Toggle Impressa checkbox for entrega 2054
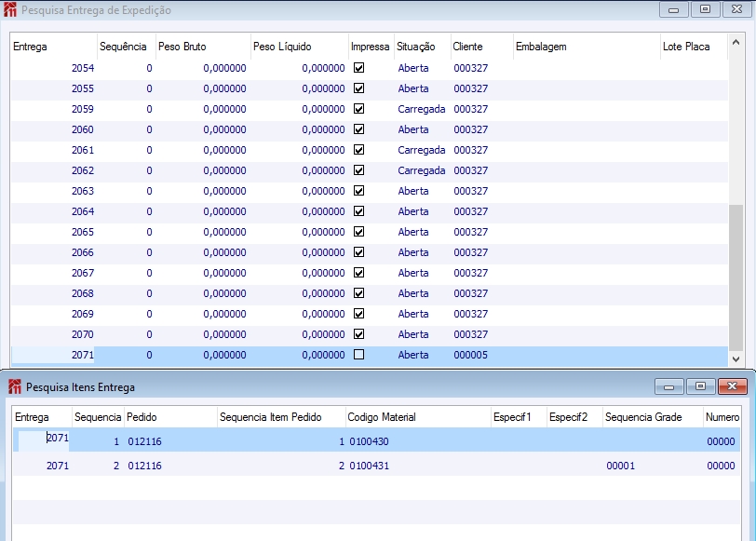The width and height of the screenshot is (756, 541). click(x=358, y=68)
